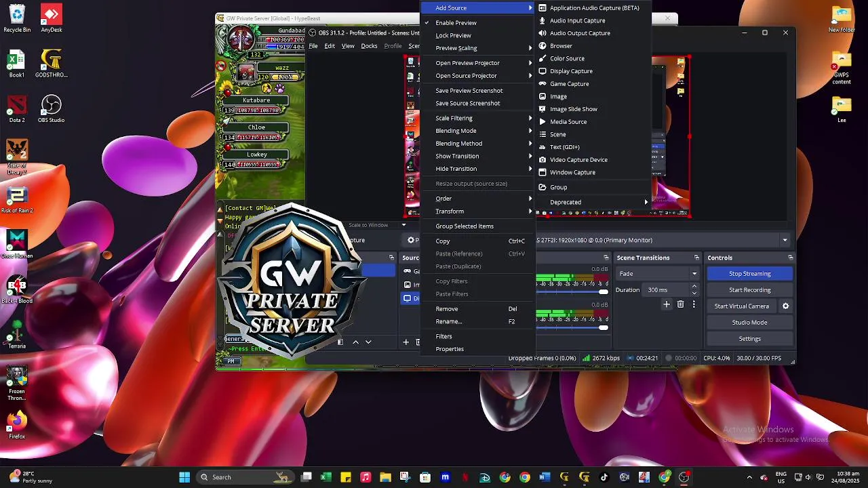Viewport: 868px width, 488px height.
Task: Move scene up with the up arrow
Action: coord(355,342)
